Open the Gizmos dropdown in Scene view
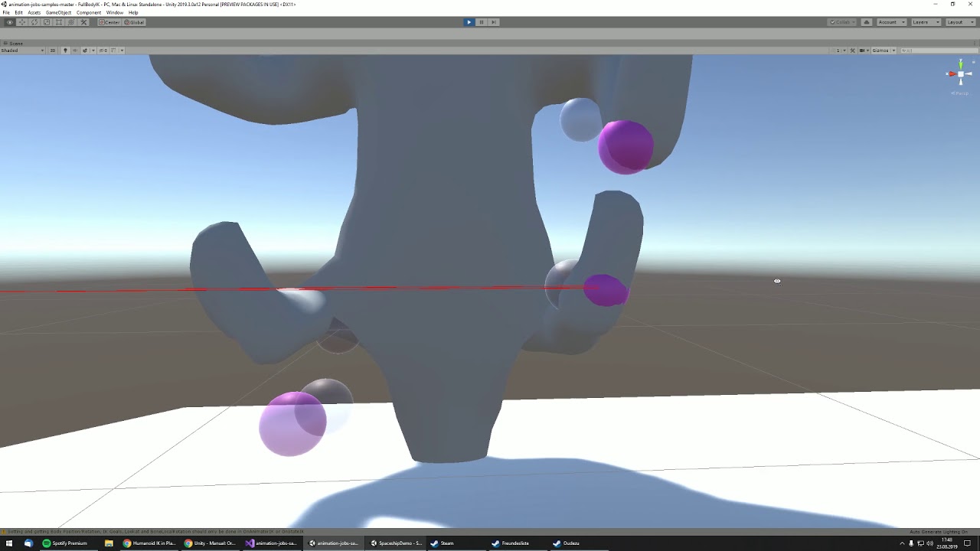This screenshot has height=551, width=980. click(x=882, y=50)
